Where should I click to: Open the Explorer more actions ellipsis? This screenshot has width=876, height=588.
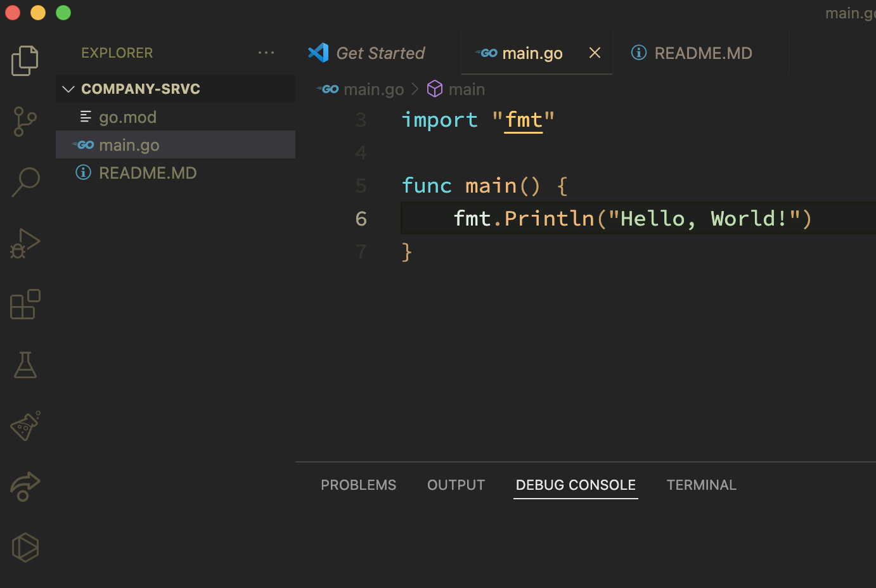click(266, 53)
